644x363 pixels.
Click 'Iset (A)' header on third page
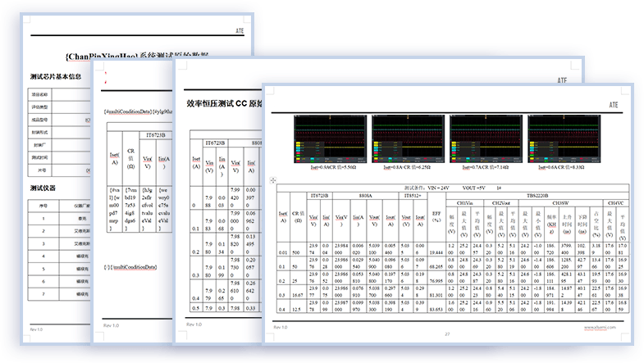[196, 163]
